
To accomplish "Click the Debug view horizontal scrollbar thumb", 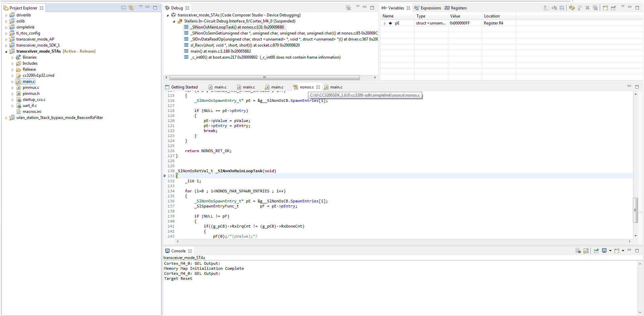I will (x=264, y=77).
